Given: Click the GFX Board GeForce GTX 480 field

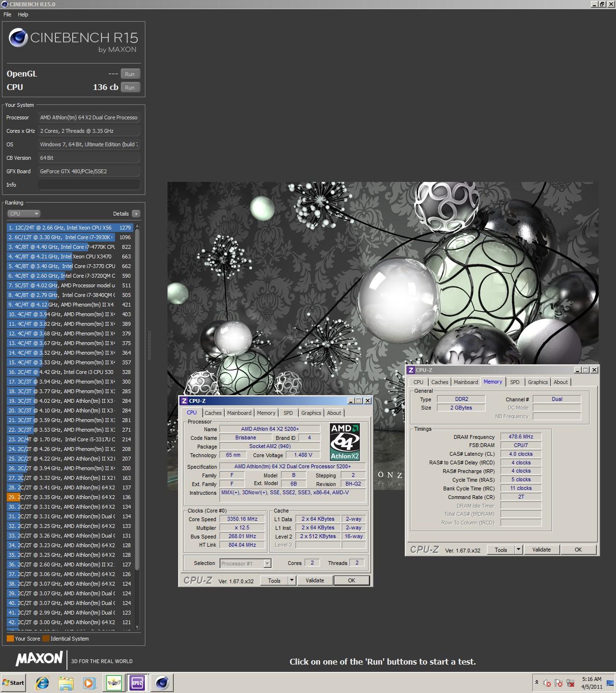Looking at the screenshot, I should pos(89,171).
